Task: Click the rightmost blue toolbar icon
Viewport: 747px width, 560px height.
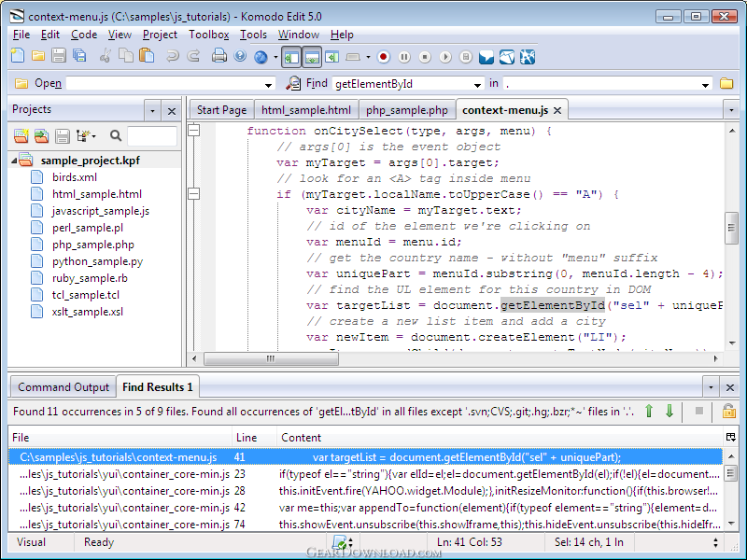Action: click(528, 57)
